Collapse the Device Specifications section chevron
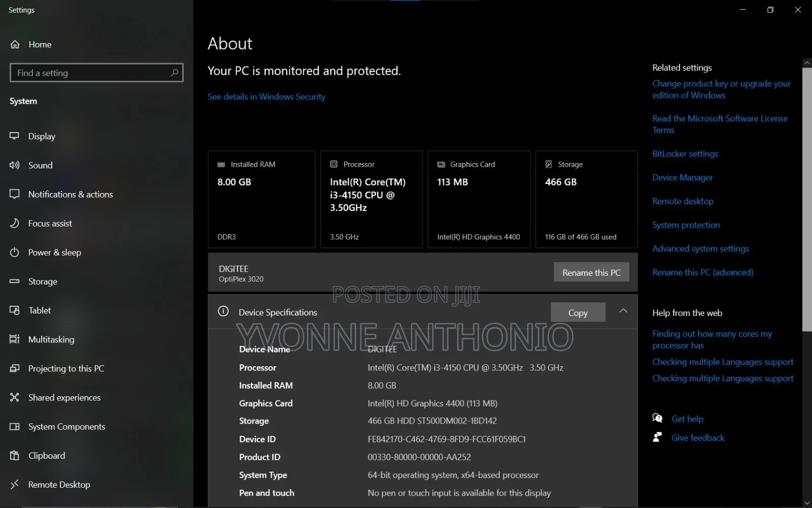This screenshot has width=812, height=508. pyautogui.click(x=623, y=311)
